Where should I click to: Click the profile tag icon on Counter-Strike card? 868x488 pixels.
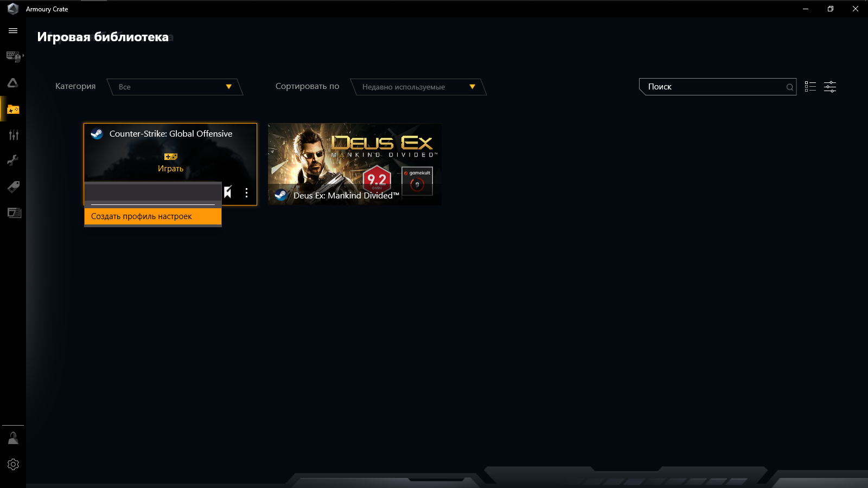pyautogui.click(x=228, y=192)
